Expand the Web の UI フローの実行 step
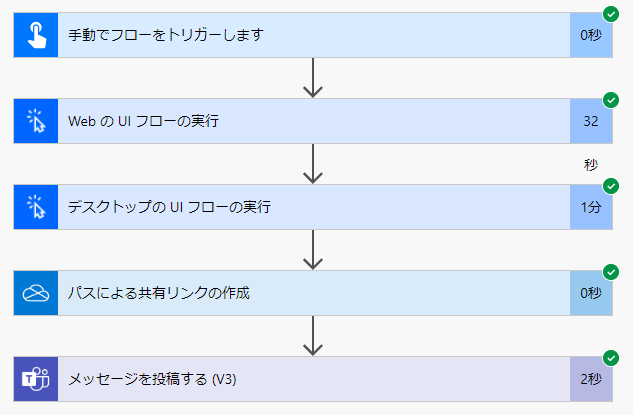Screen dimensions: 633x415 (313, 121)
